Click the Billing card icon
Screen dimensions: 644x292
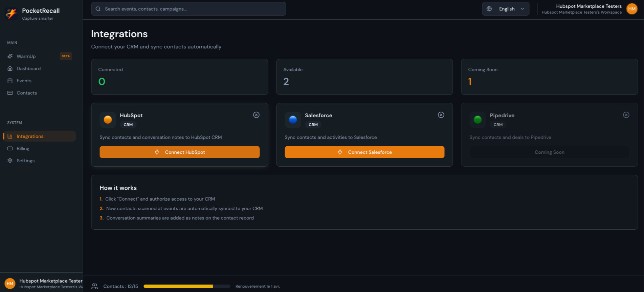click(10, 148)
